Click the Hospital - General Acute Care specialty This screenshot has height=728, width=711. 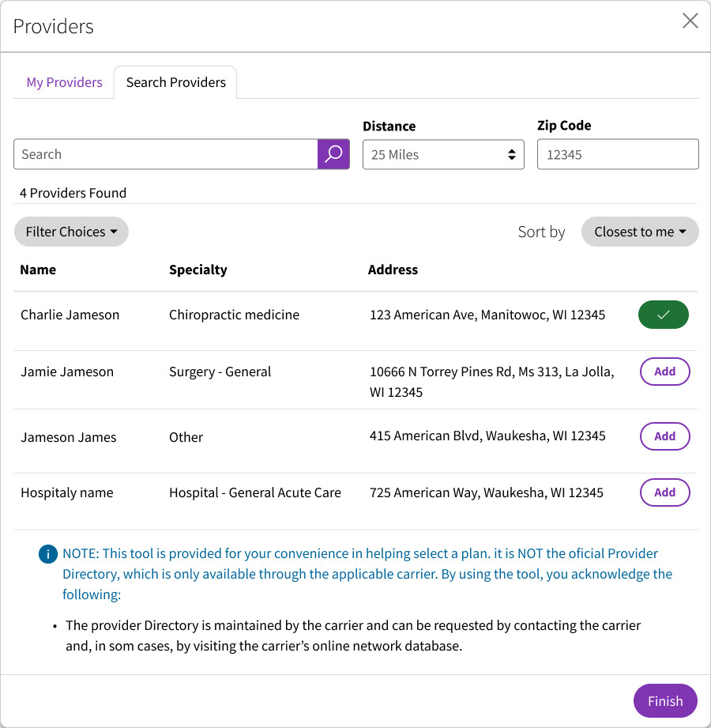[x=254, y=492]
